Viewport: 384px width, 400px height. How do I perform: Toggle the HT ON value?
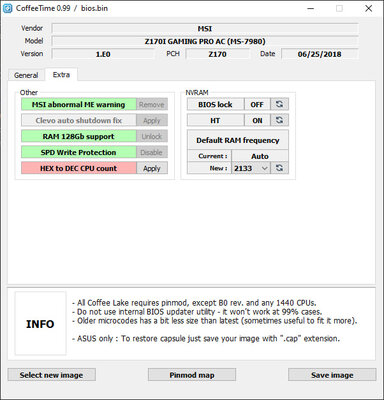tap(257, 120)
